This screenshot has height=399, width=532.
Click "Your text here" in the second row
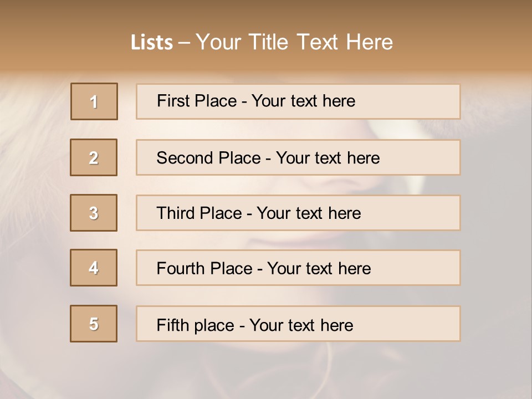click(328, 158)
